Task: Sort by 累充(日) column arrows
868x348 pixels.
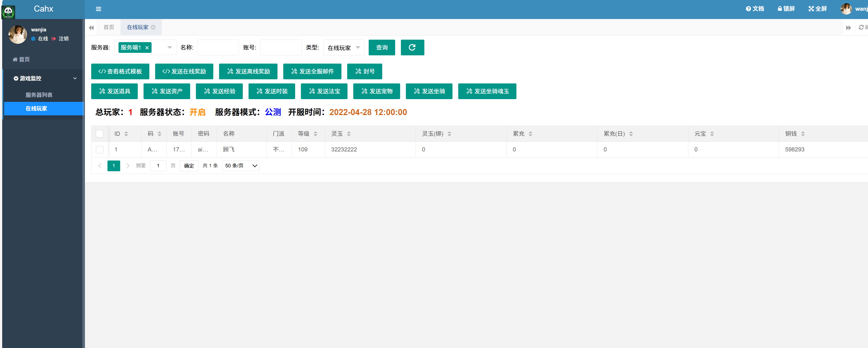Action: 631,134
